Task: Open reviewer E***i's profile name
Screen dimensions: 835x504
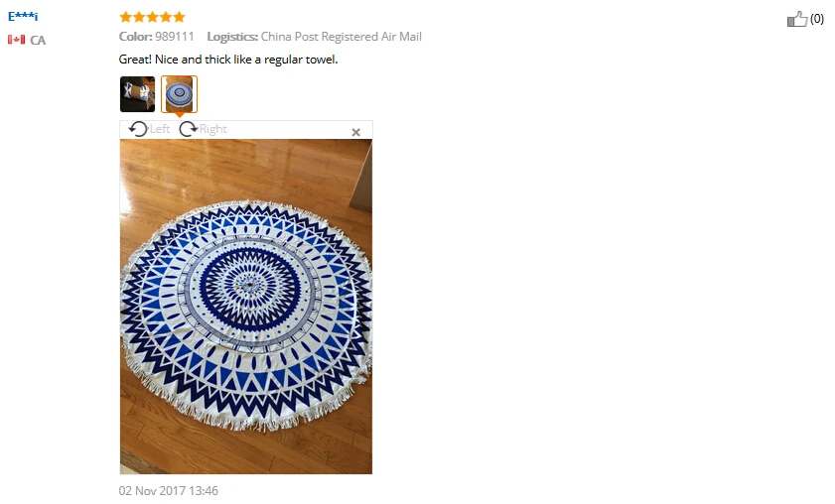Action: (x=23, y=16)
